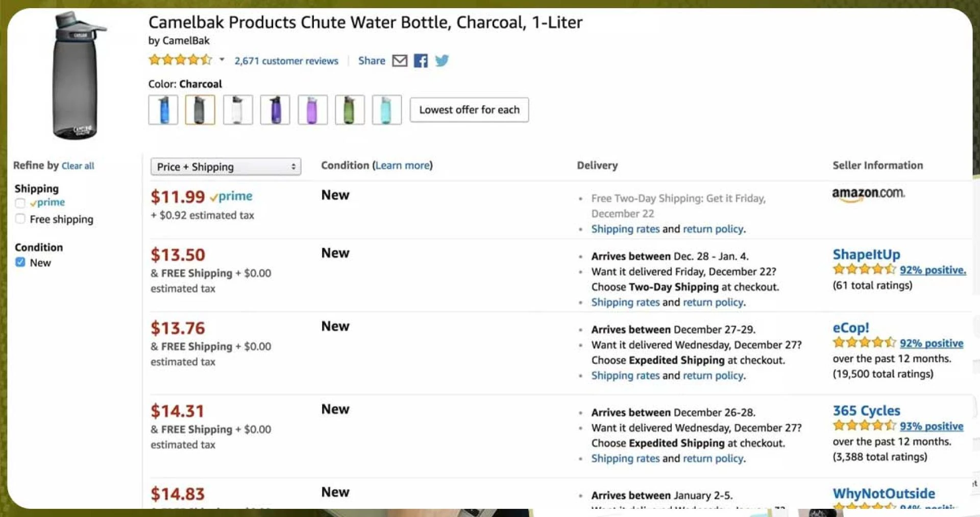Share the product on Facebook

421,61
